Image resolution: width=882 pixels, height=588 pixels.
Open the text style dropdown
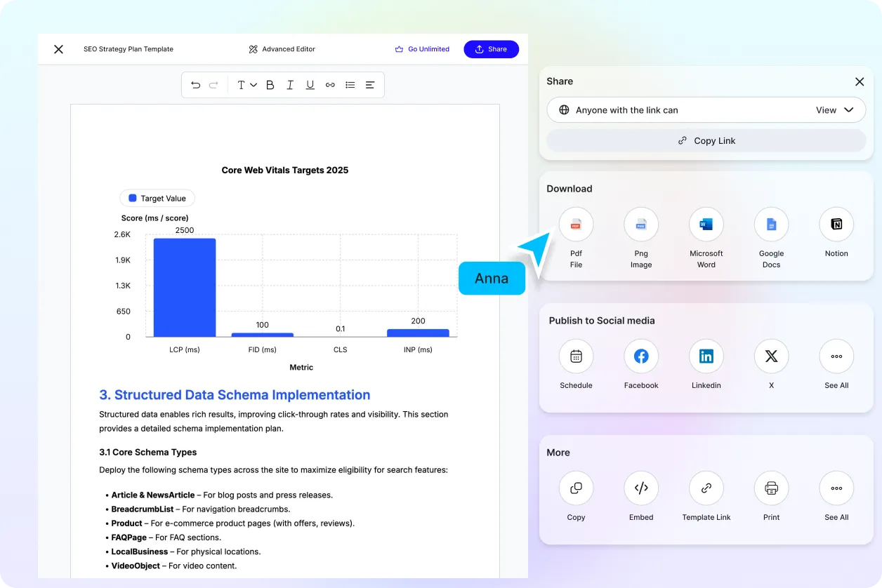(x=246, y=85)
